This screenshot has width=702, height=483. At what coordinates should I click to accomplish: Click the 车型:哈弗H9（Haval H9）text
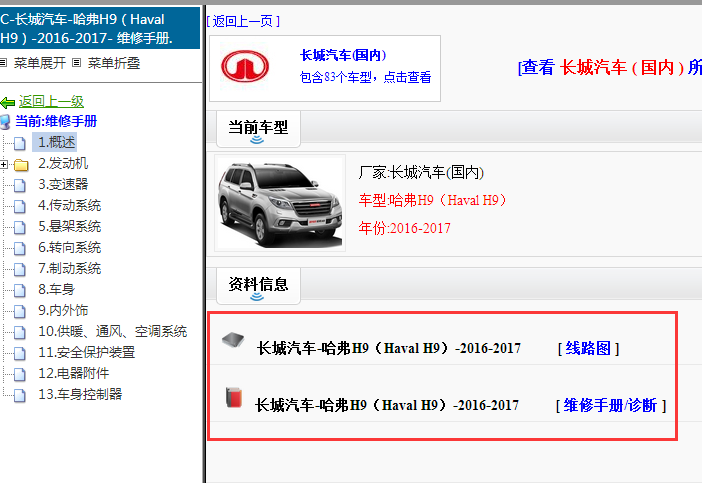pyautogui.click(x=432, y=200)
